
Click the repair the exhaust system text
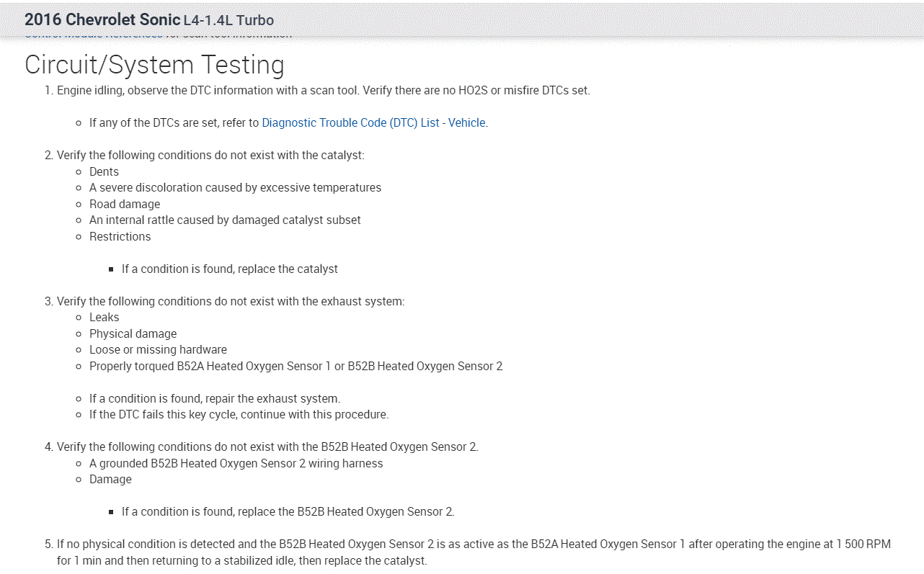coord(214,398)
